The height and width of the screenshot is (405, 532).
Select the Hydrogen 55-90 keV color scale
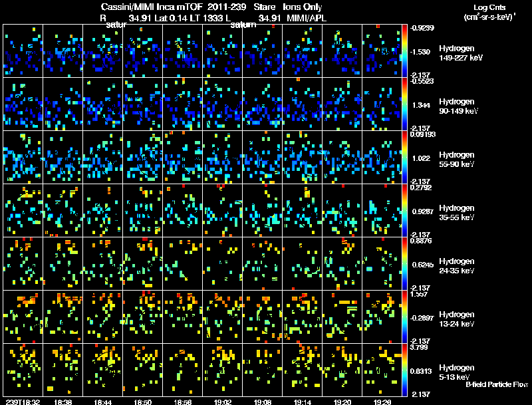click(x=405, y=157)
